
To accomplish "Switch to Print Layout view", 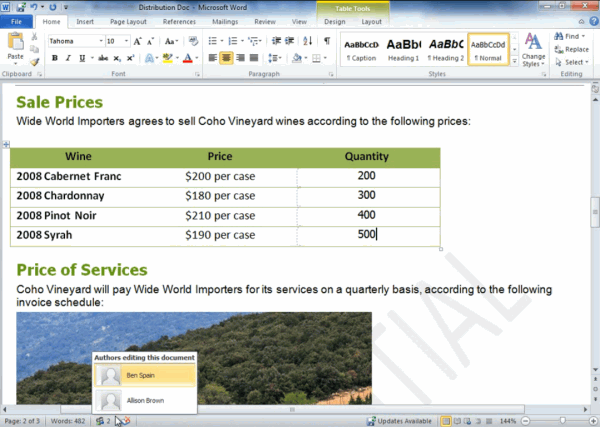I will point(446,421).
